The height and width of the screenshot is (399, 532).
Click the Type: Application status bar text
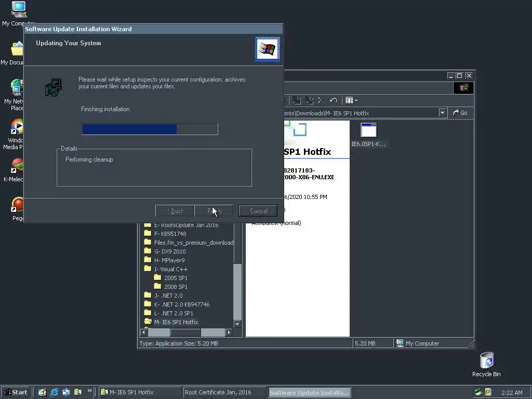179,343
